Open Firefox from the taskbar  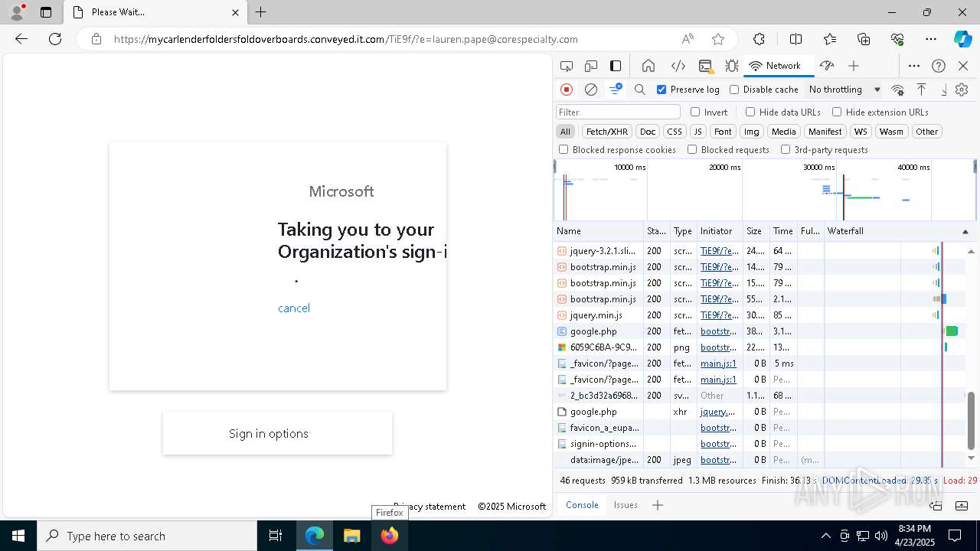pos(389,536)
